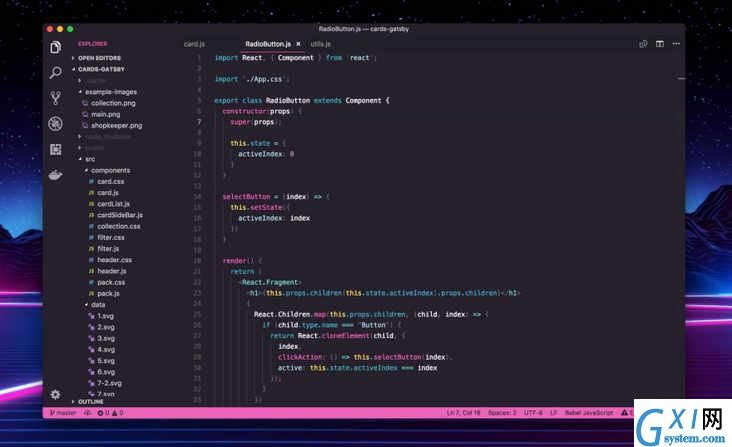Open the Source Control view
732x447 pixels.
coord(56,98)
